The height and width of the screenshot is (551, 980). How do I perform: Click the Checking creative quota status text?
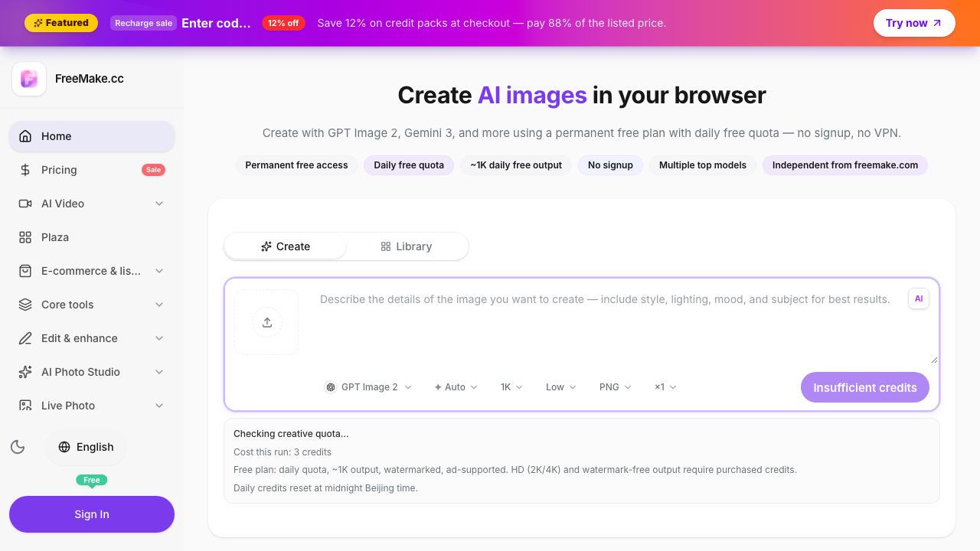tap(291, 433)
